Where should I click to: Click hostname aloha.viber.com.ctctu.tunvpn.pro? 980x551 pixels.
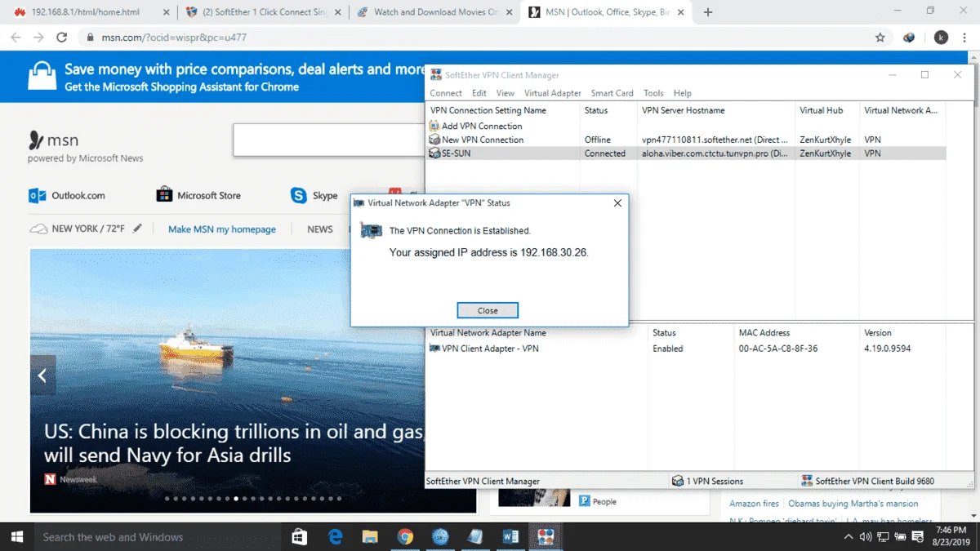(715, 153)
